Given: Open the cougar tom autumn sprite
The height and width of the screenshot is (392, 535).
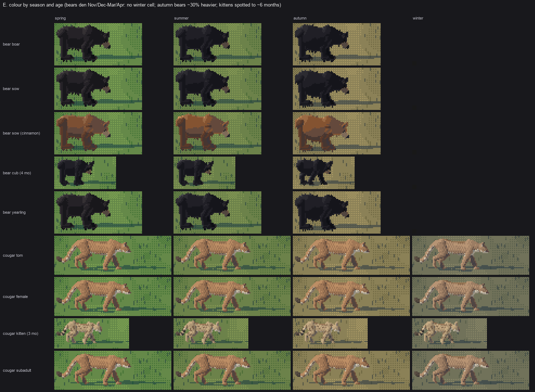Looking at the screenshot, I should (x=351, y=255).
